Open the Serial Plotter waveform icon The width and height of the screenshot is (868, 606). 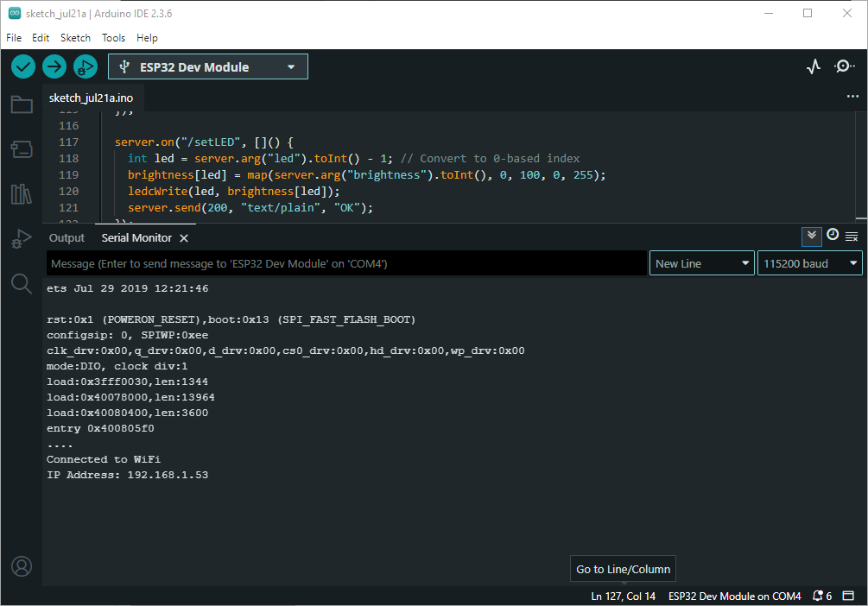pyautogui.click(x=814, y=67)
